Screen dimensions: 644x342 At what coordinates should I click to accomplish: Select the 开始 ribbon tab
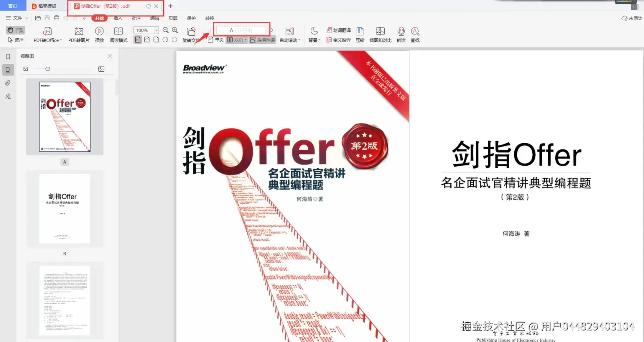coord(99,18)
